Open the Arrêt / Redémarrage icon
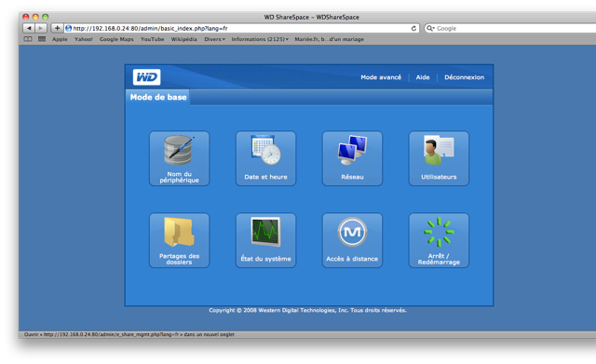The height and width of the screenshot is (364, 596). pyautogui.click(x=439, y=240)
